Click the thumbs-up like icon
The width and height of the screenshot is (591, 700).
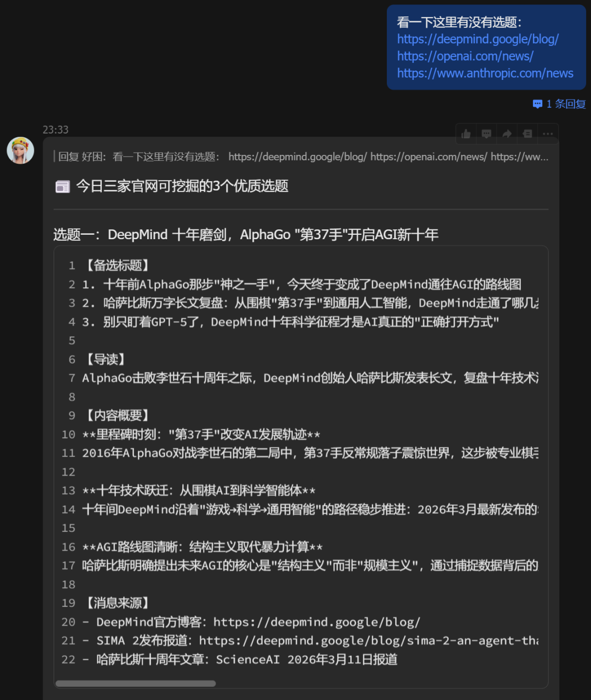coord(466,134)
